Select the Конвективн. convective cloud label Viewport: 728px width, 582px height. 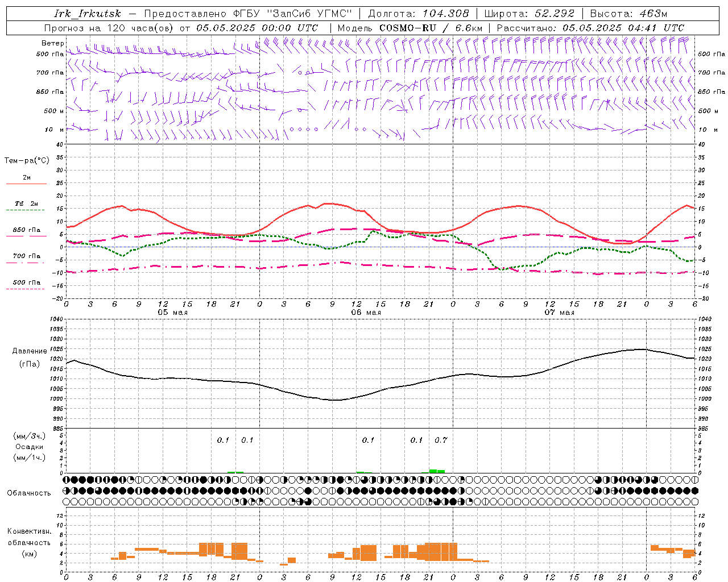(x=29, y=531)
